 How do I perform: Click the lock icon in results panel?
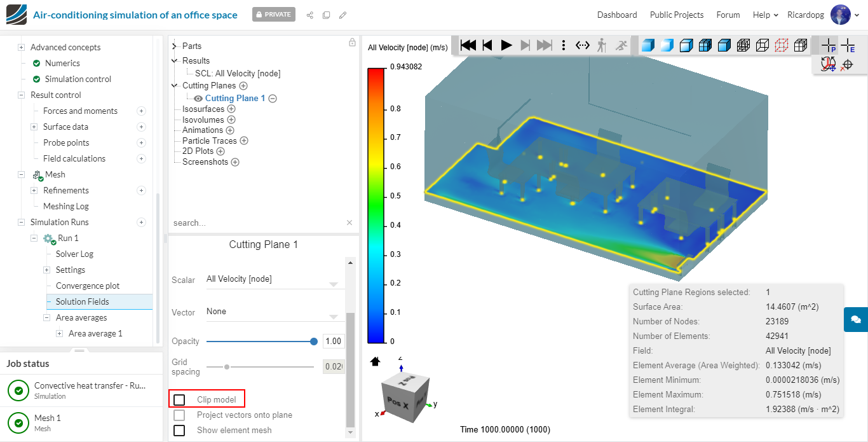[352, 43]
